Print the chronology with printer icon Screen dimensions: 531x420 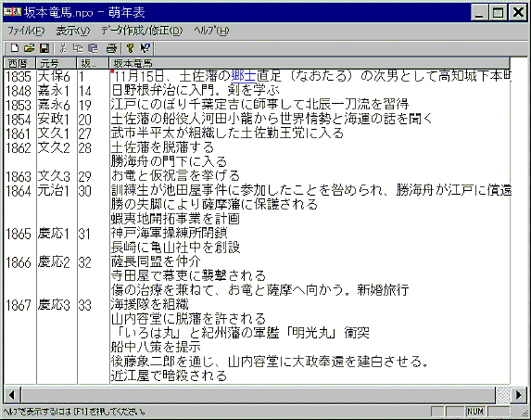tap(111, 48)
